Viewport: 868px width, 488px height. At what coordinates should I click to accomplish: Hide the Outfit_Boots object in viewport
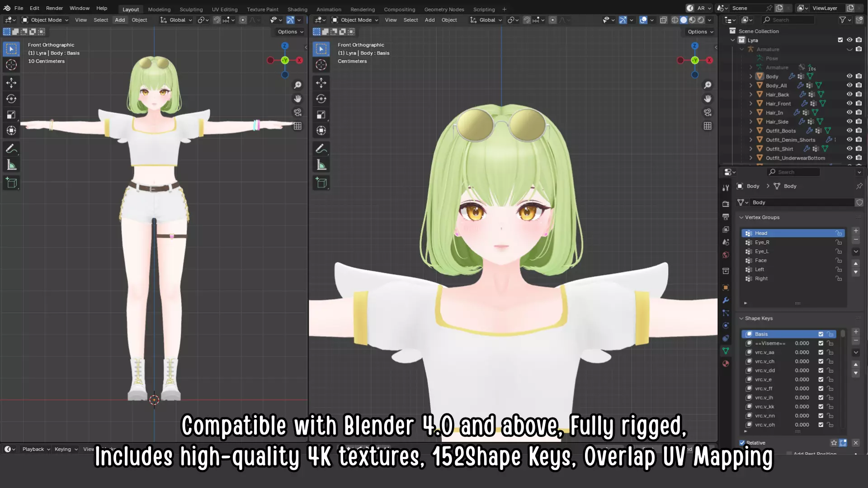(x=849, y=131)
